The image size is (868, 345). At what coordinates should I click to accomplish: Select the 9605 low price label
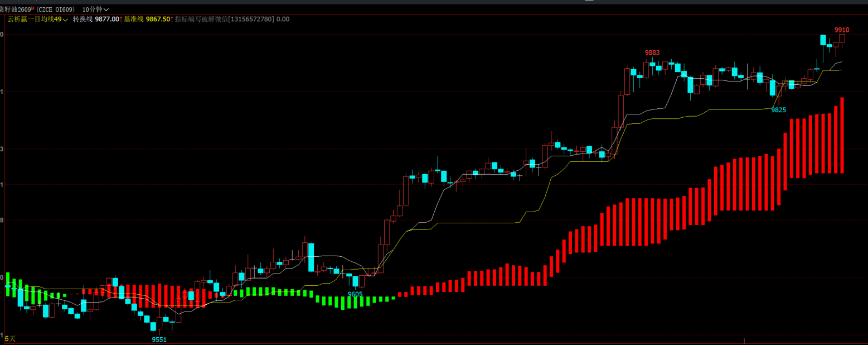point(355,294)
